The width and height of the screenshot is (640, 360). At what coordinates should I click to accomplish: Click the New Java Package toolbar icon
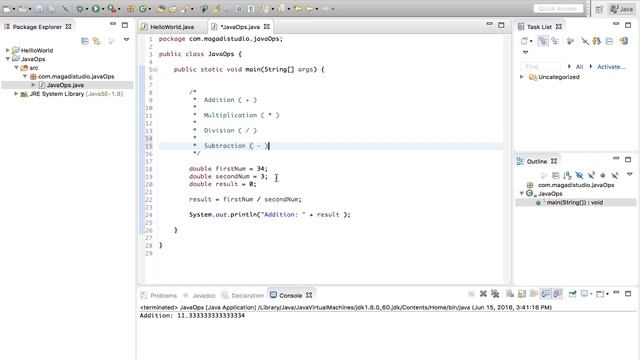pos(131,8)
